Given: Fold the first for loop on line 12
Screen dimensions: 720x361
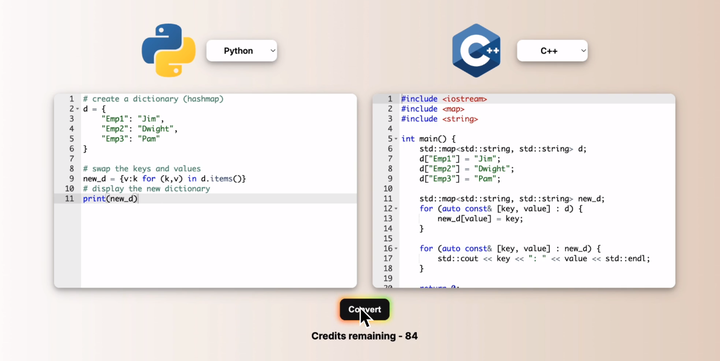Looking at the screenshot, I should 396,209.
